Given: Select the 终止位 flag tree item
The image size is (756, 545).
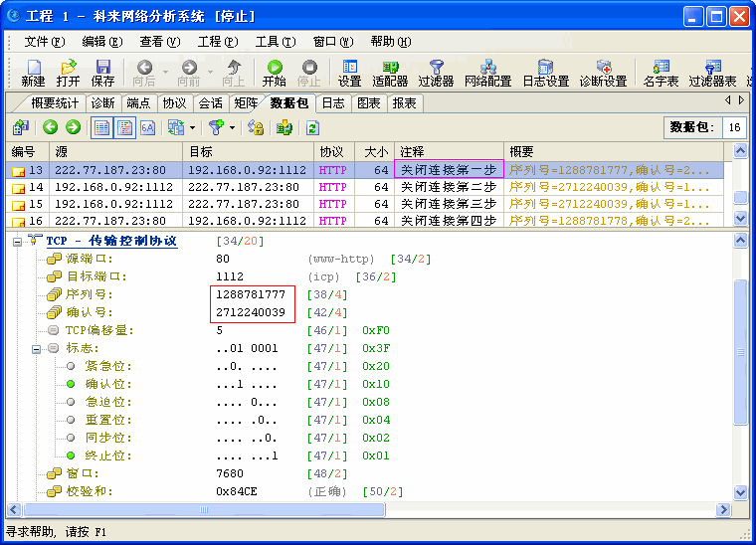Looking at the screenshot, I should 108,455.
